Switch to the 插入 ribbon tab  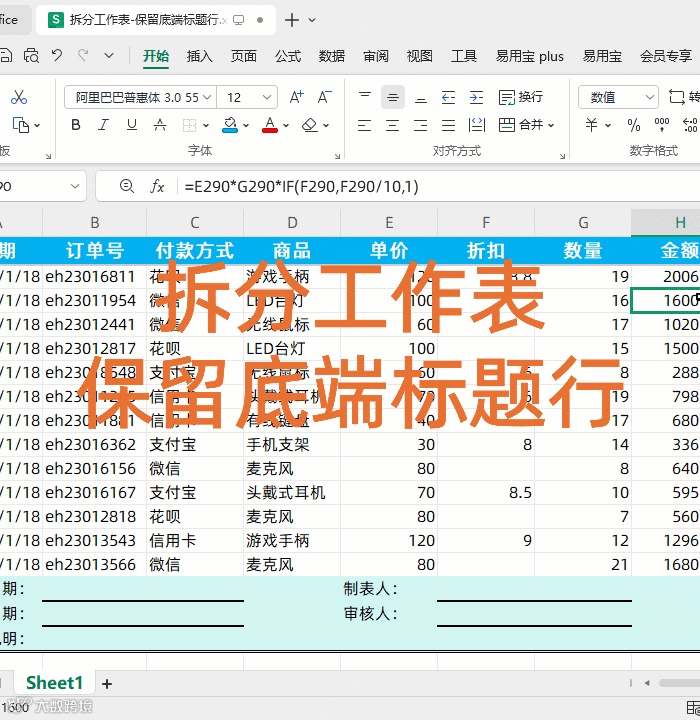tap(199, 56)
